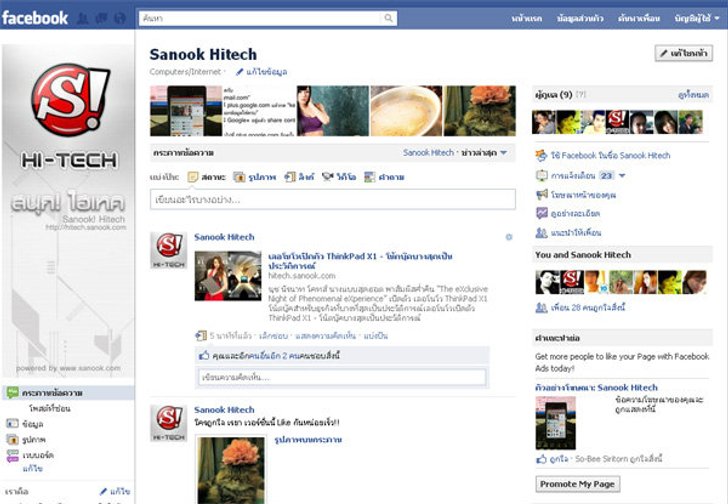Select the Wall item in left sidebar
The width and height of the screenshot is (728, 504).
click(68, 393)
